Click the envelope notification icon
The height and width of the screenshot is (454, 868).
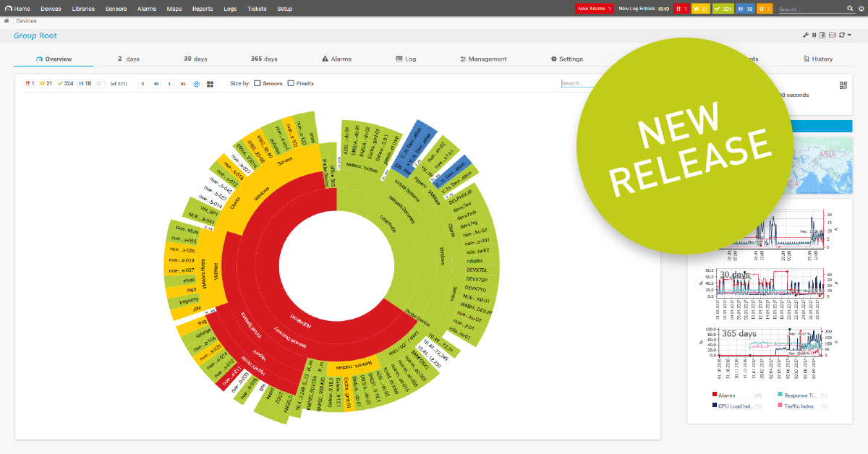[x=832, y=35]
